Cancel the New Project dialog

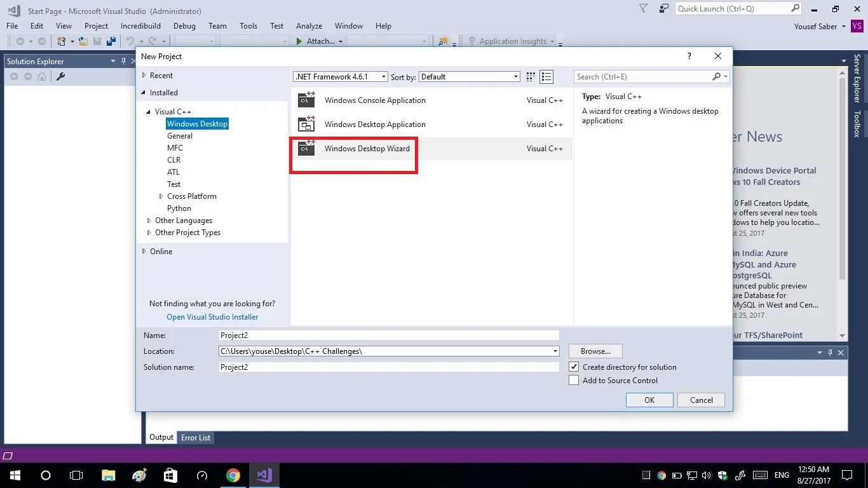pyautogui.click(x=702, y=400)
